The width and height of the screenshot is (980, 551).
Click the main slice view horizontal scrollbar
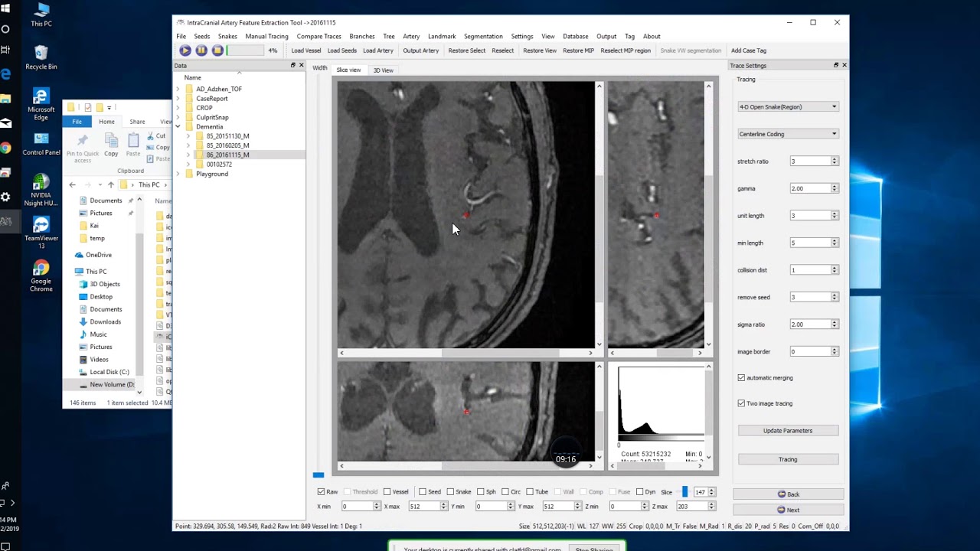(465, 353)
